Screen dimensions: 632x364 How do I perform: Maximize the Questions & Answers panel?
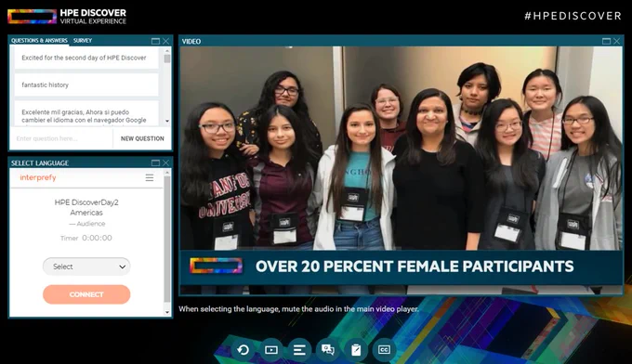tap(155, 41)
